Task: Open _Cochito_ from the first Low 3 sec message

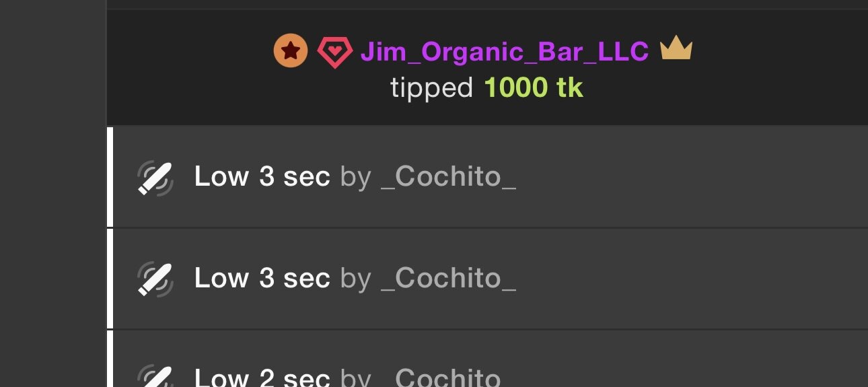Action: point(448,177)
